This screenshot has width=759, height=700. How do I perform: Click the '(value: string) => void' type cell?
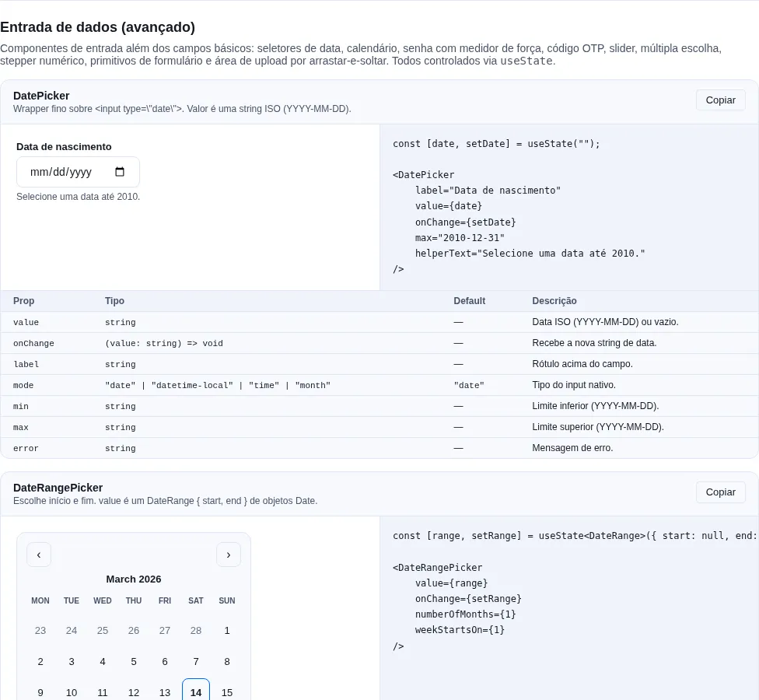coord(164,343)
